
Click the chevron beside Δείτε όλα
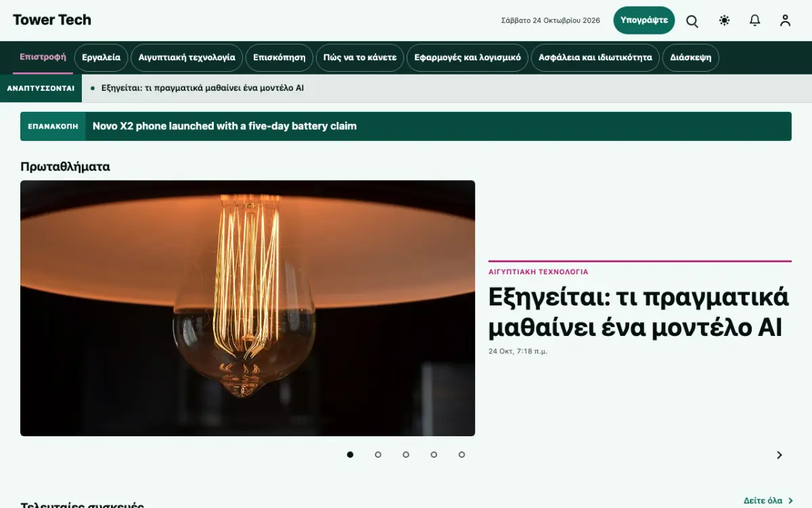click(791, 501)
